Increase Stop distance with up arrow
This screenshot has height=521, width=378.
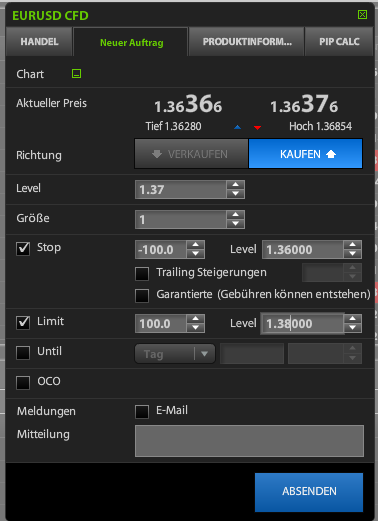tap(196, 245)
